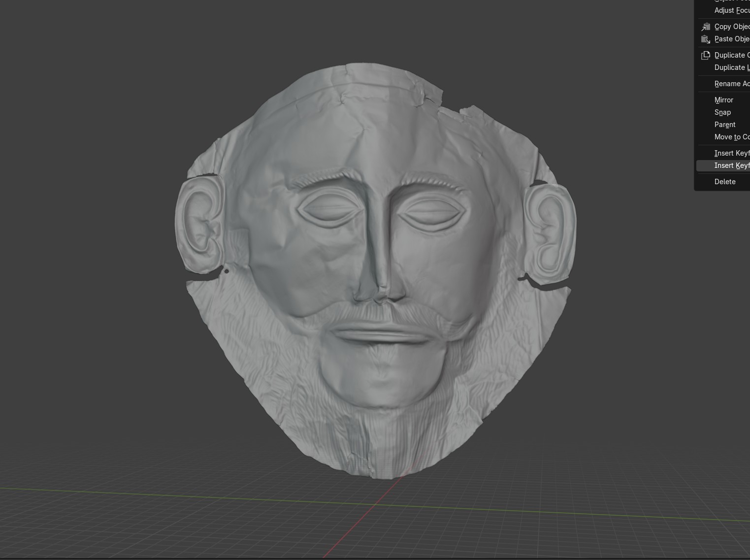
Task: Click the mask's nose in the viewport
Action: tap(378, 266)
